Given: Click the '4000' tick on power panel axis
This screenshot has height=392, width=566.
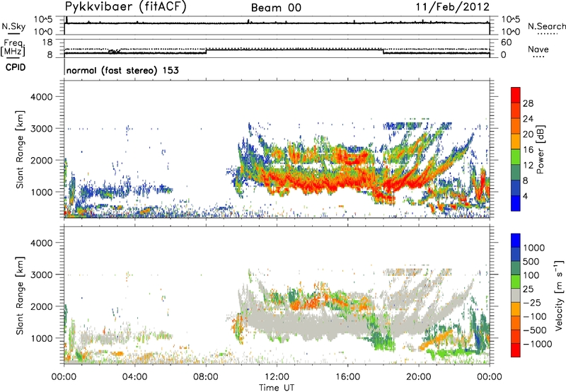Looking at the screenshot, I should pos(42,97).
